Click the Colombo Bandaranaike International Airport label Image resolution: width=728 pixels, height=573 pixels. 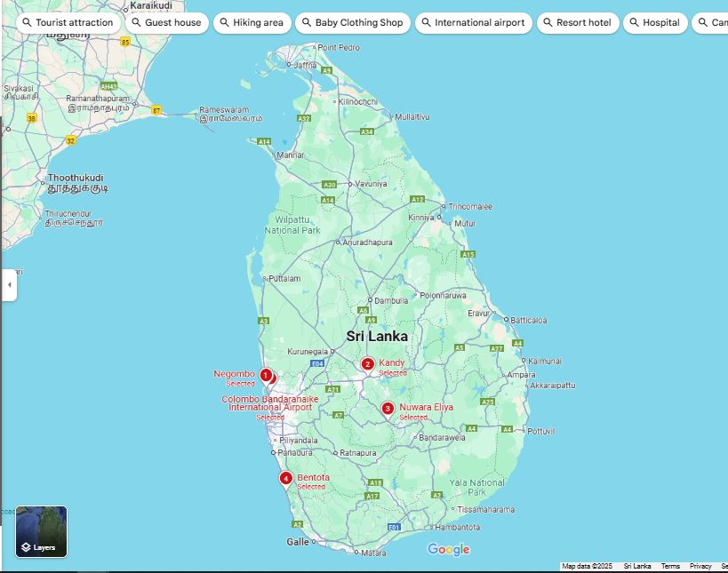(x=267, y=403)
